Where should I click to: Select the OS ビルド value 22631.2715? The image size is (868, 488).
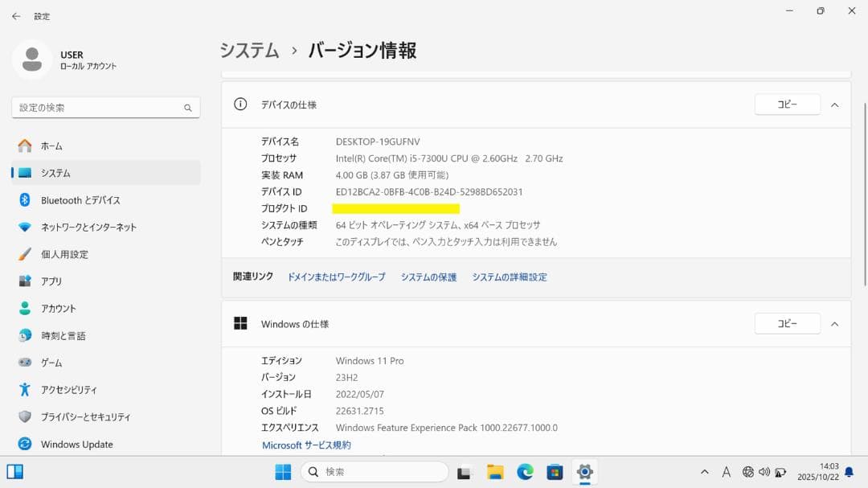click(359, 411)
